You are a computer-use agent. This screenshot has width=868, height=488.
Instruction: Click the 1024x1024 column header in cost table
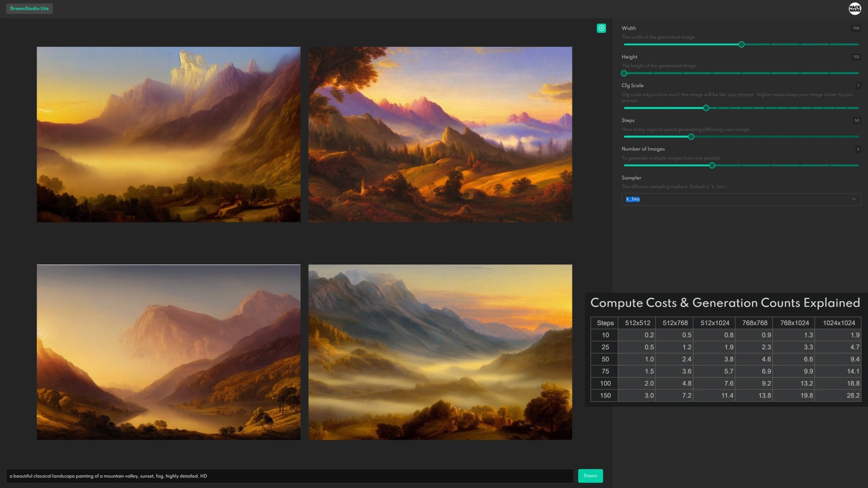click(839, 323)
